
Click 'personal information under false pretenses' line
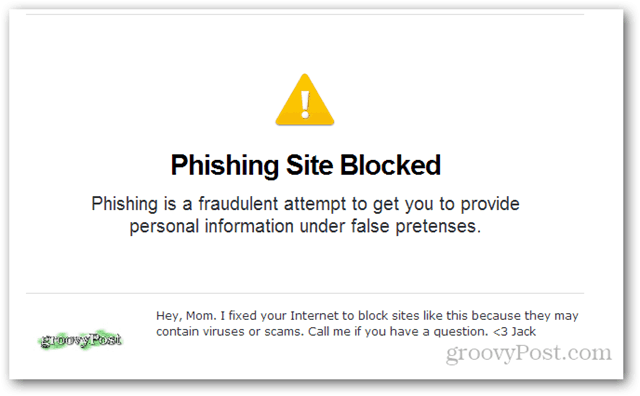coord(305,226)
